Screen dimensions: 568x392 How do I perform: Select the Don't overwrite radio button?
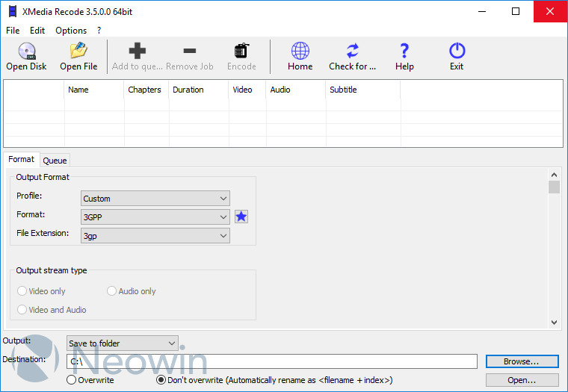point(161,380)
